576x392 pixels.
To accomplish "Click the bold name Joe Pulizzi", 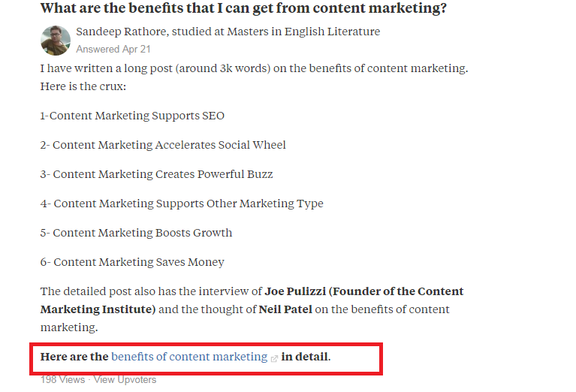I will 295,291.
